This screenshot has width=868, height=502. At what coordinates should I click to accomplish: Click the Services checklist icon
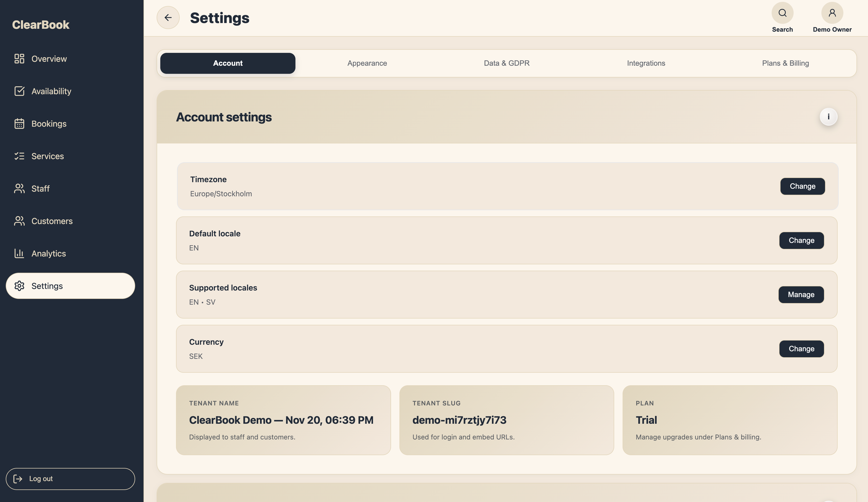click(x=19, y=156)
